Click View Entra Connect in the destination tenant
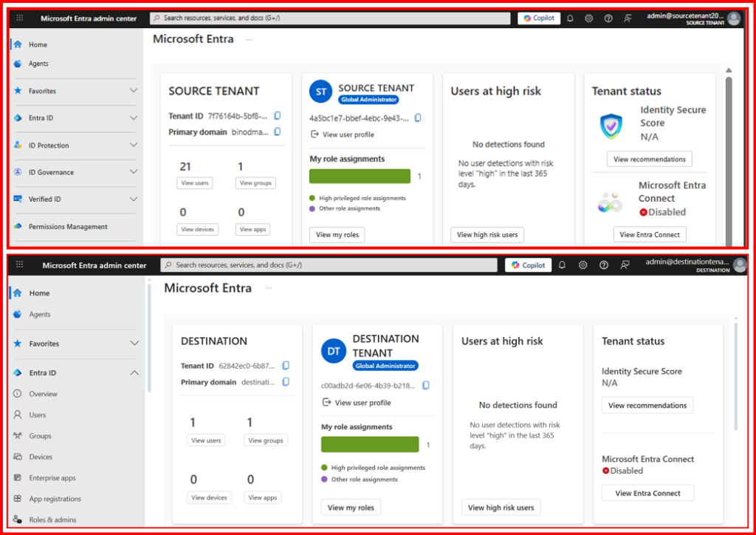This screenshot has width=756, height=535. [x=647, y=493]
